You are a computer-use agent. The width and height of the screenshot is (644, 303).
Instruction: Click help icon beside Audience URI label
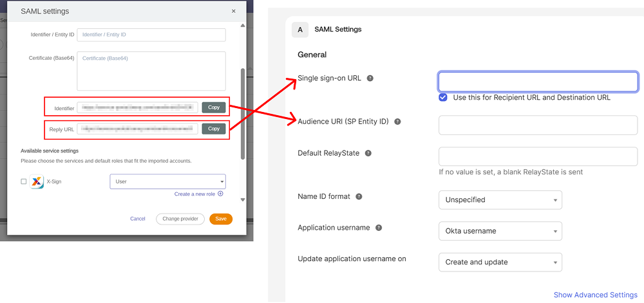[x=397, y=122]
